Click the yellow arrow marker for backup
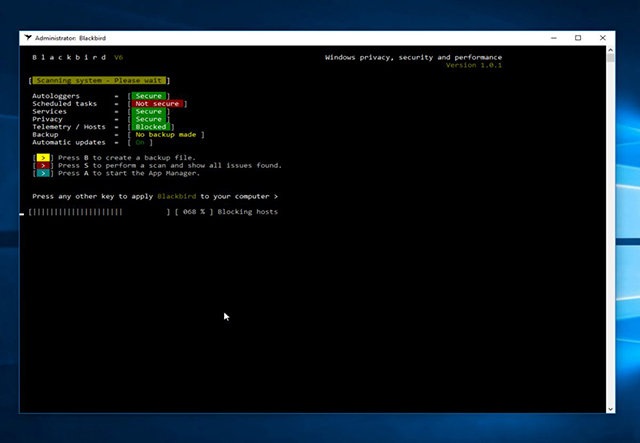640x443 pixels. (43, 158)
